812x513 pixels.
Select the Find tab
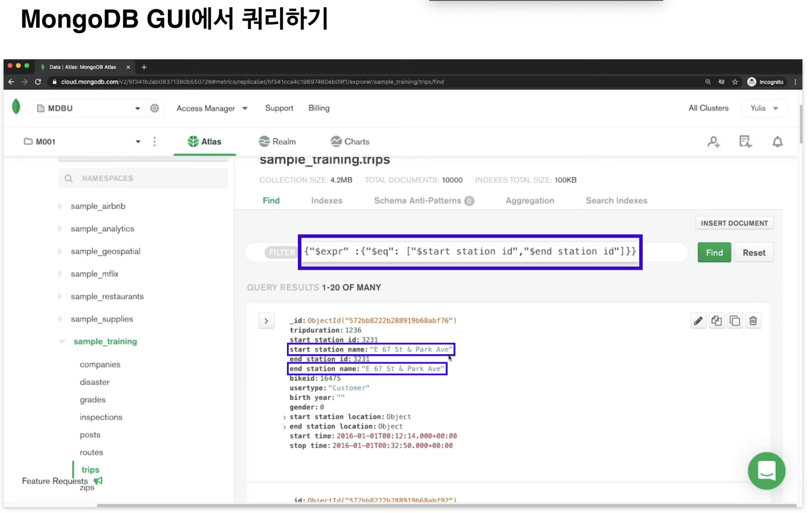click(x=271, y=201)
